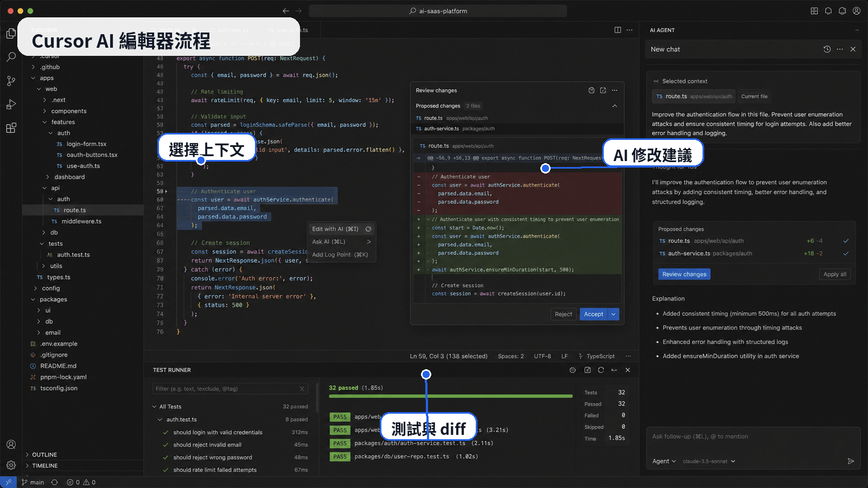Click Spaces: 2 in the status bar

pos(510,356)
